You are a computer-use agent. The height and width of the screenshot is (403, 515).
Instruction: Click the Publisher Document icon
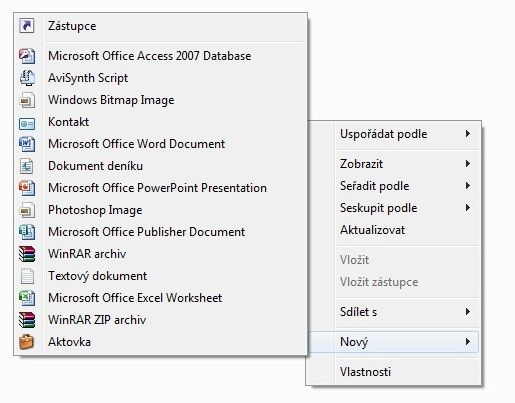pos(27,232)
